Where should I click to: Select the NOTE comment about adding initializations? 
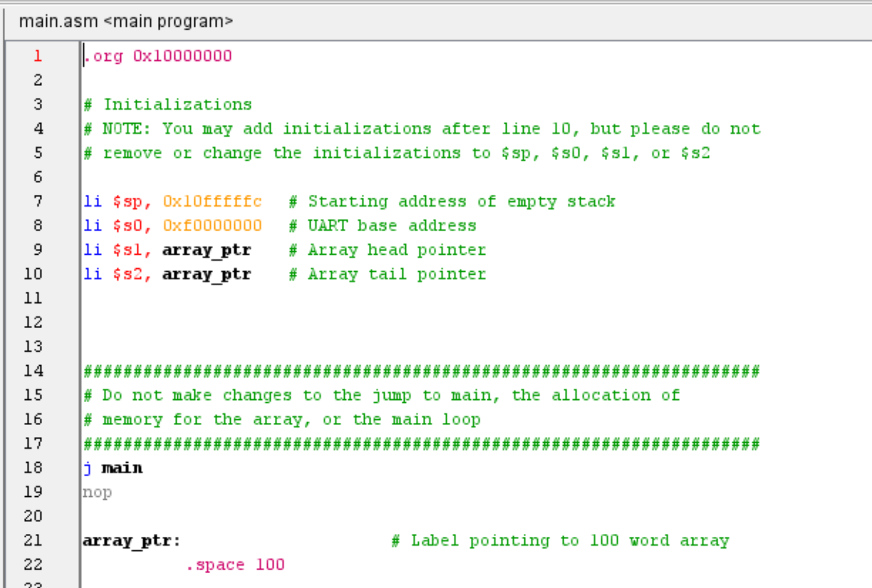[422, 128]
